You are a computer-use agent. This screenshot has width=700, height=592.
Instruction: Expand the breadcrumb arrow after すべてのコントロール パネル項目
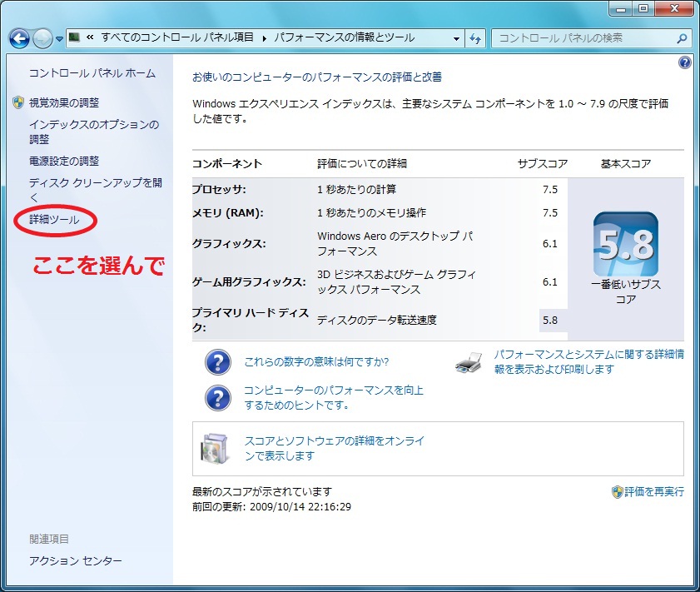tap(266, 38)
